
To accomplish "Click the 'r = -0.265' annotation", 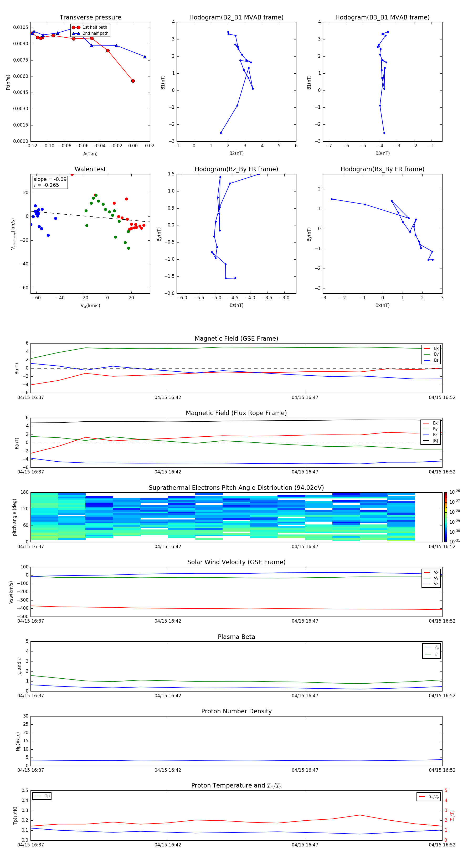I will point(47,185).
